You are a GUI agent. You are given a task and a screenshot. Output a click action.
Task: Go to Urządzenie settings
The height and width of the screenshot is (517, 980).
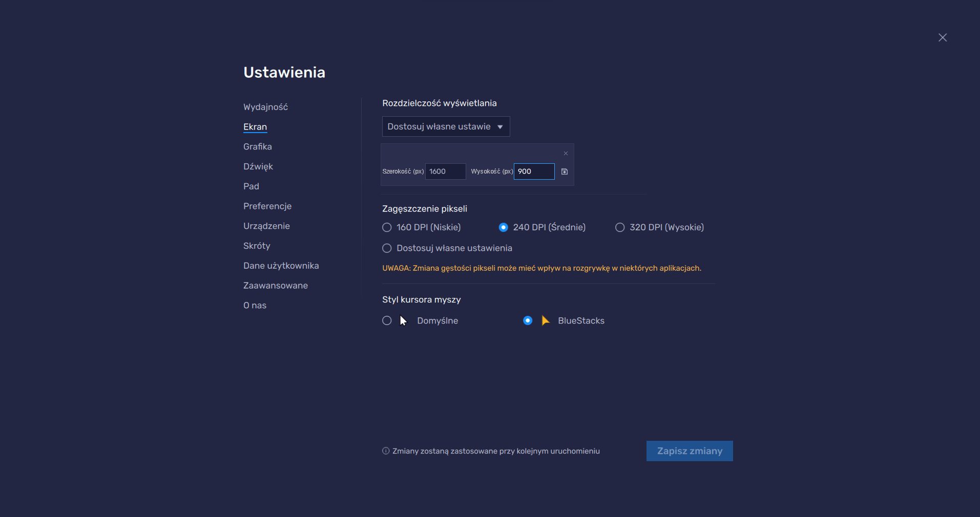pyautogui.click(x=266, y=226)
